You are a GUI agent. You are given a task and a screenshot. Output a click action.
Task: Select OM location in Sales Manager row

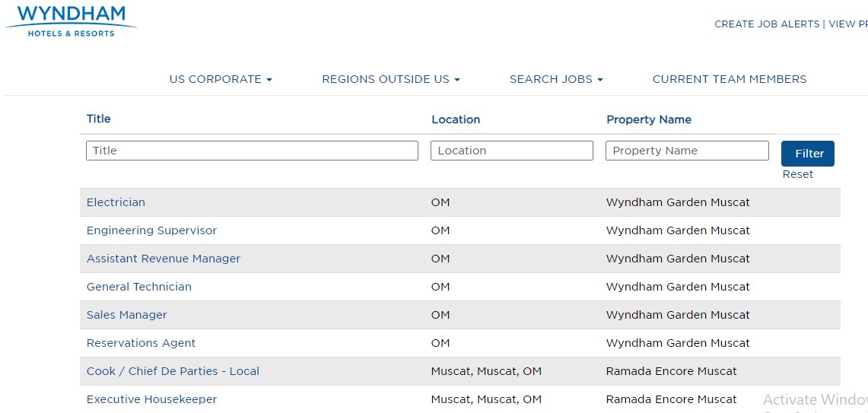[440, 315]
